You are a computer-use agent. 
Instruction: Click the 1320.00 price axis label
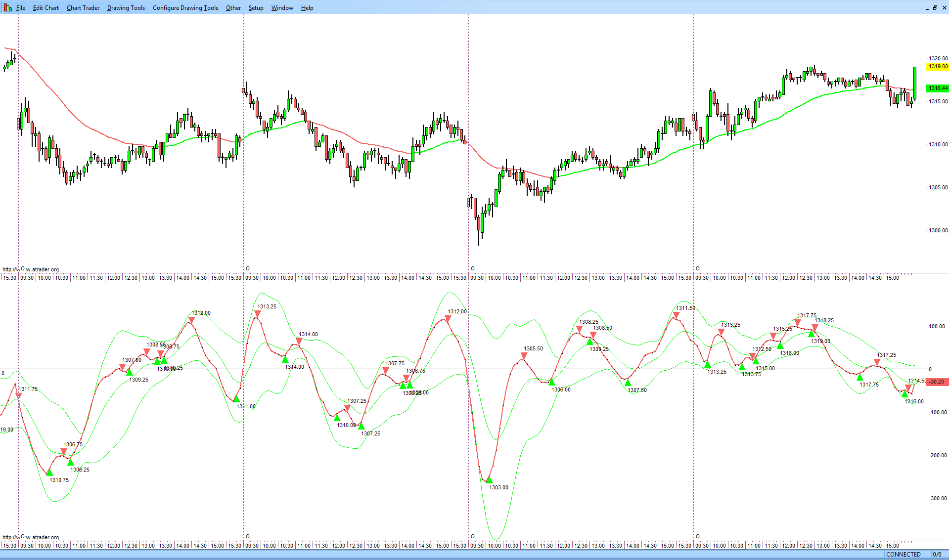[x=938, y=58]
